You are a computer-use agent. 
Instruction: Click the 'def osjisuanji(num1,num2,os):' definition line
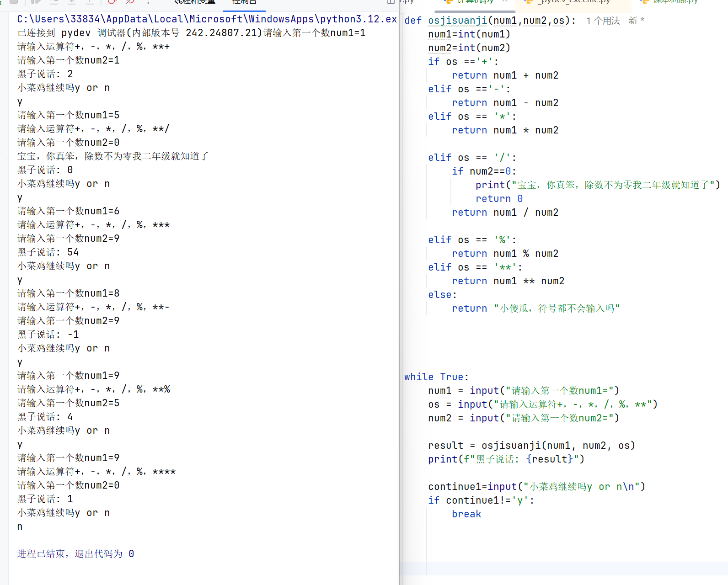[490, 21]
